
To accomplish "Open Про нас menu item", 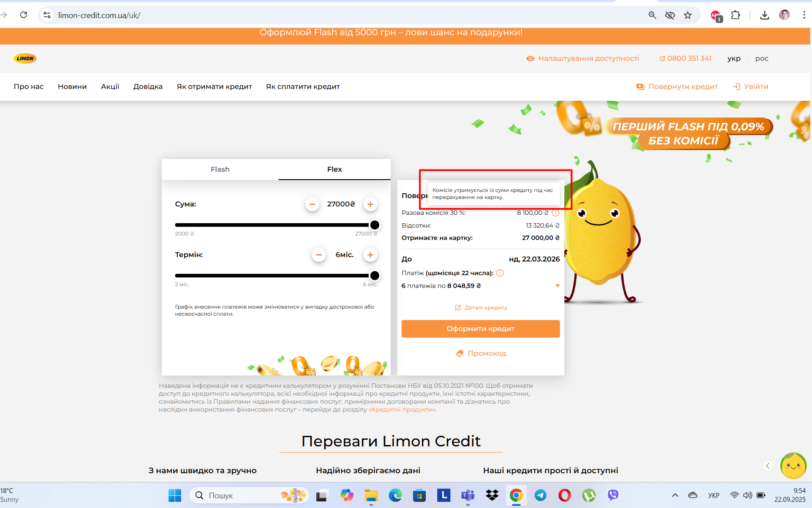I will point(29,87).
